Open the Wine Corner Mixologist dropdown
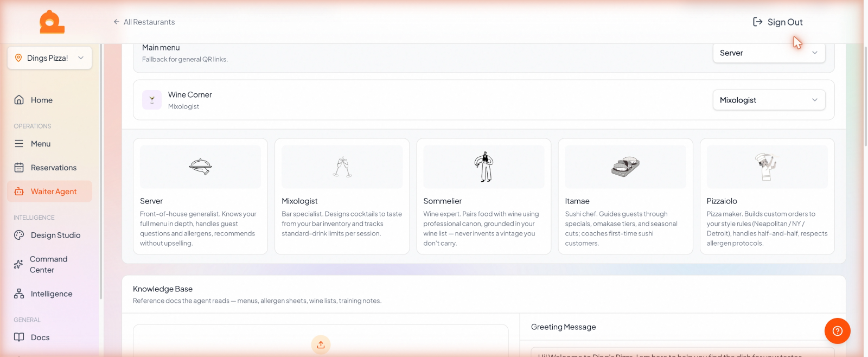Viewport: 868px width, 357px height. (x=769, y=100)
